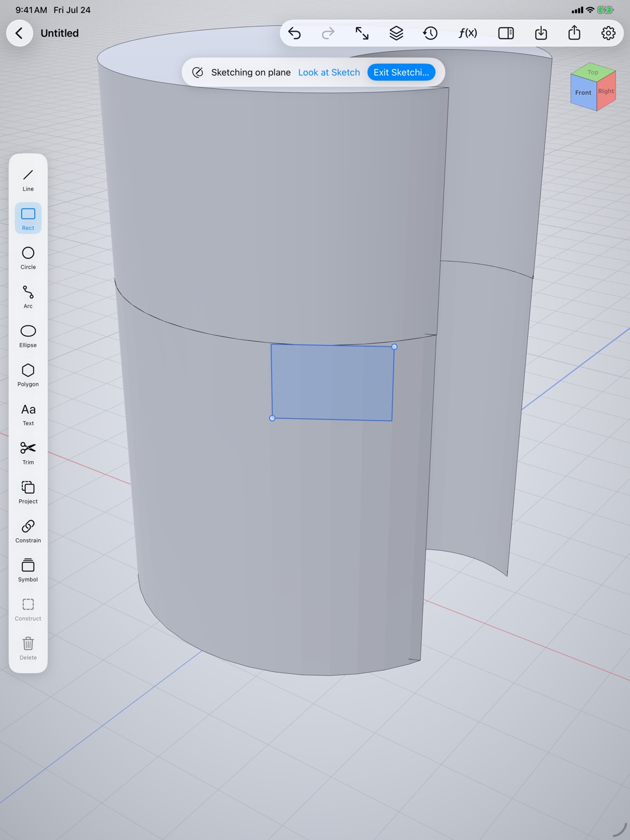This screenshot has width=630, height=840.
Task: Tap the Wi-Fi status icon
Action: coord(590,10)
